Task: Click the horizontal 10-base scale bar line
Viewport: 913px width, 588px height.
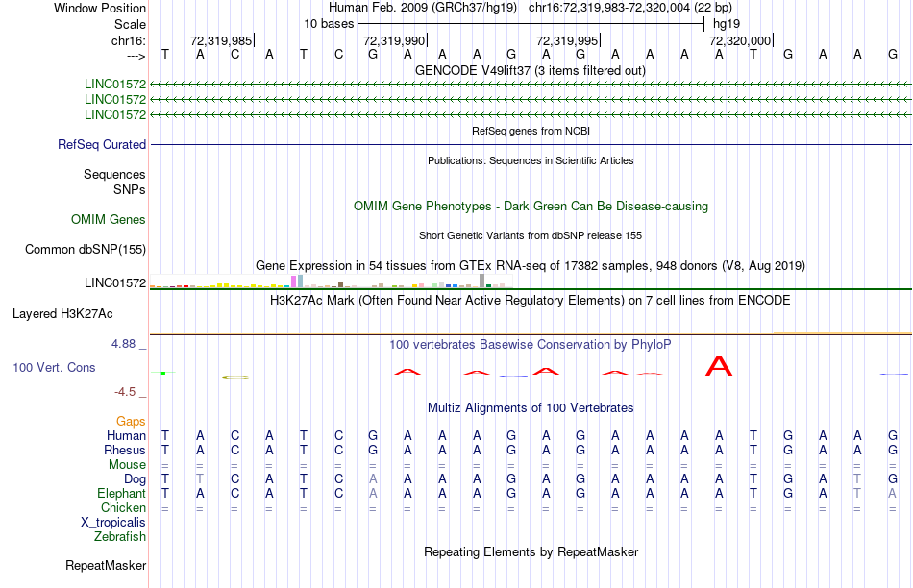Action: pyautogui.click(x=531, y=24)
